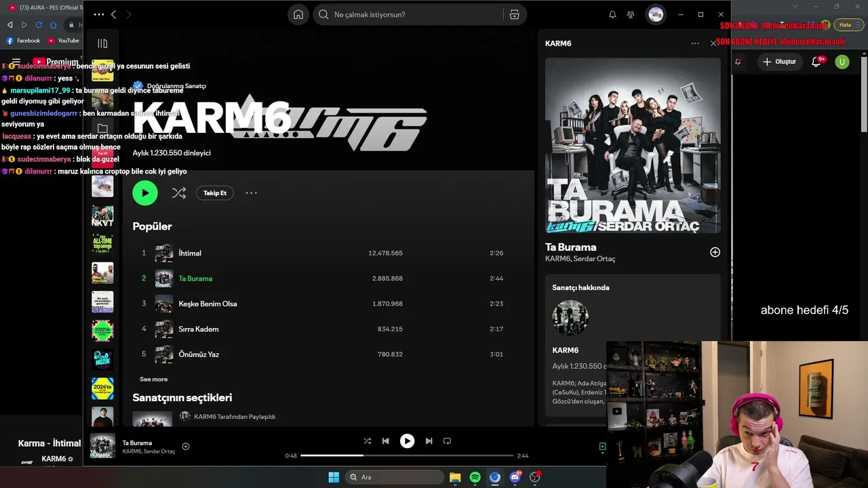Open the Spotify three-dot app menu
This screenshot has height=488, width=868.
[x=99, y=14]
